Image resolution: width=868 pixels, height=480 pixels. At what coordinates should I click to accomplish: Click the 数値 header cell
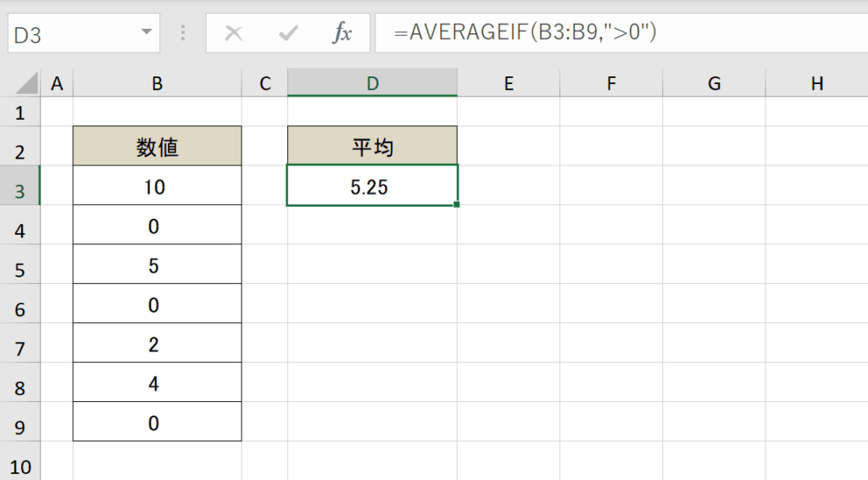coord(157,146)
